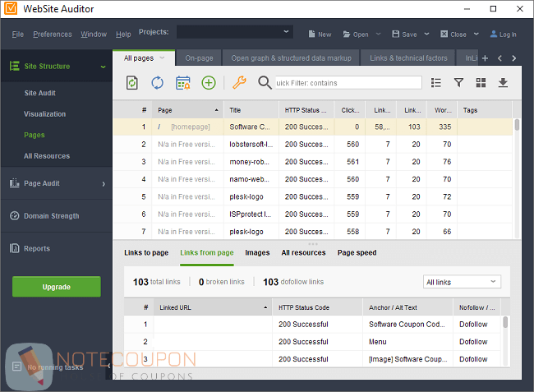Click the Reports document icon
The image size is (534, 392).
coord(14,248)
